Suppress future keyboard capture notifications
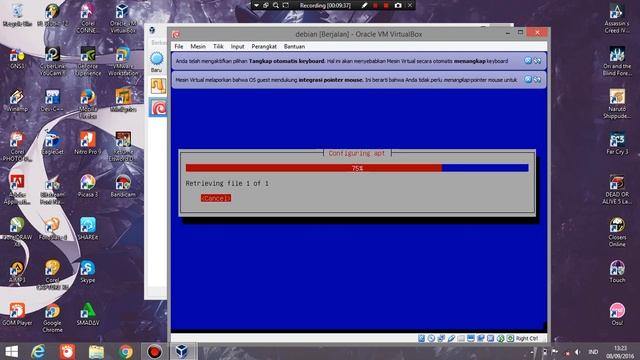The image size is (640, 360). point(537,60)
